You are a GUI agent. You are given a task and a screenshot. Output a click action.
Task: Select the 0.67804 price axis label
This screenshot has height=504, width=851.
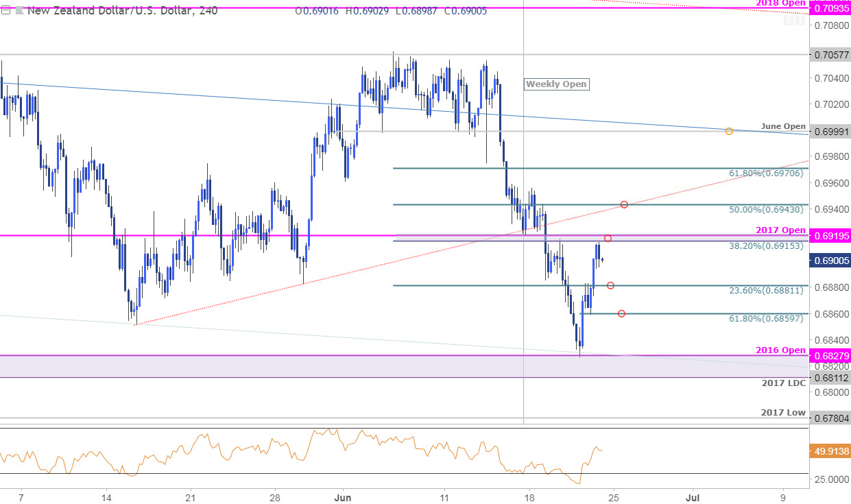pyautogui.click(x=830, y=418)
